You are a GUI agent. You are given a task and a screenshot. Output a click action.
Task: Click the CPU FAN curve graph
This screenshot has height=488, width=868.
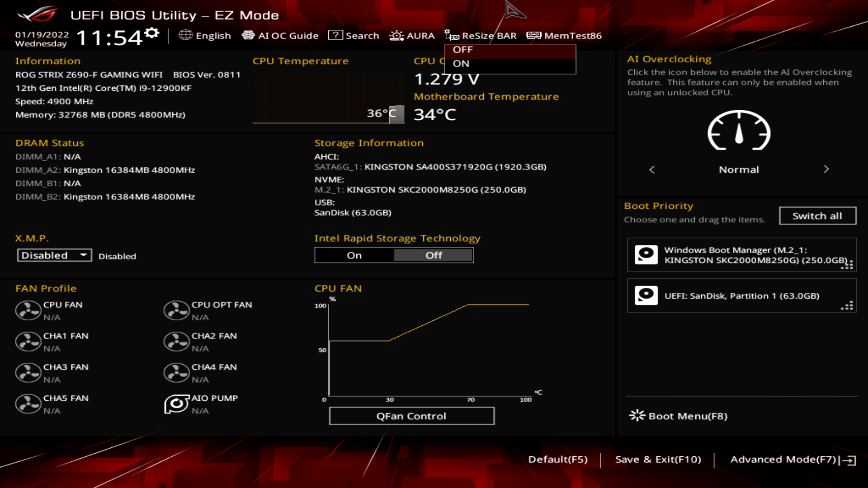point(427,350)
